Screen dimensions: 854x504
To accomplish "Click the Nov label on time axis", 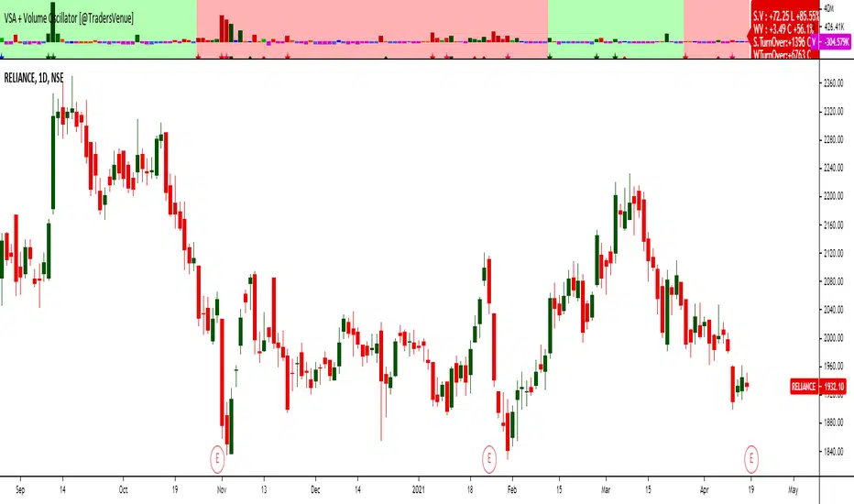I will (221, 490).
